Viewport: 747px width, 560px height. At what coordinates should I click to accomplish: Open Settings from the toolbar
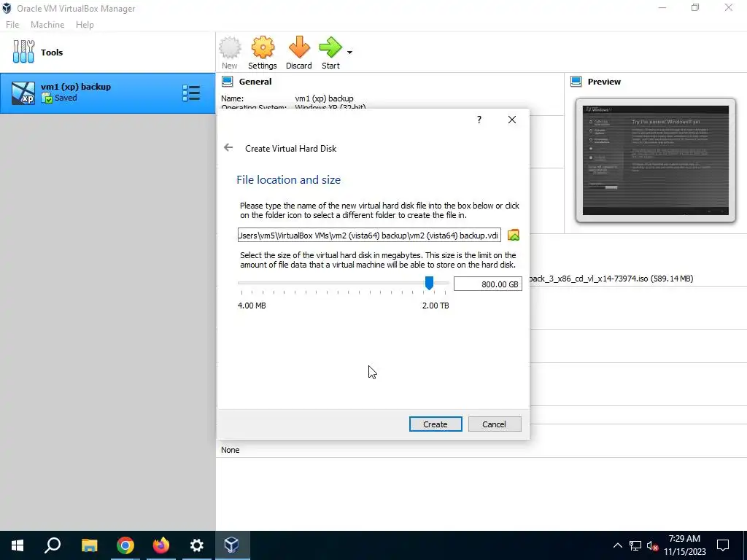pos(262,52)
